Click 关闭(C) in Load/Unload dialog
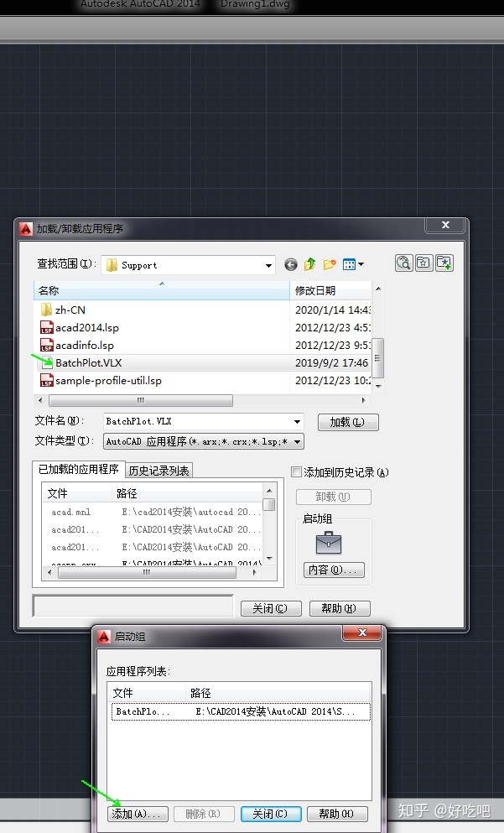 (271, 608)
